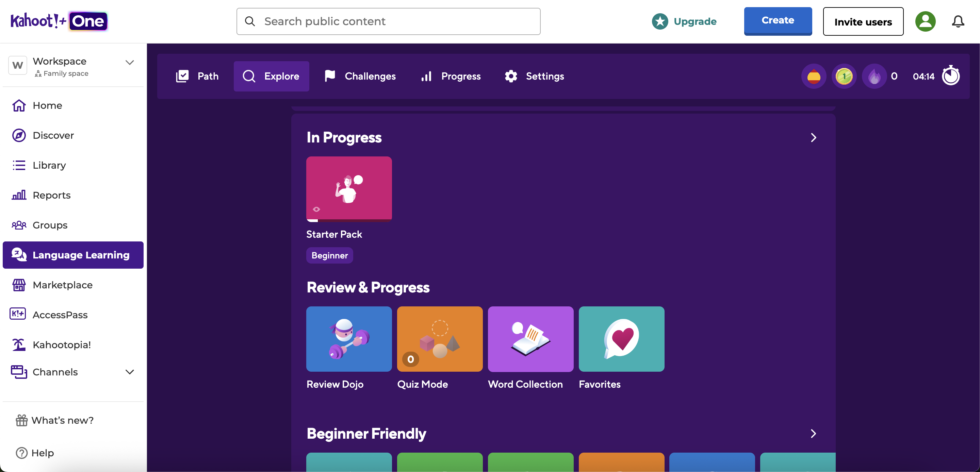Click the streak count 0
Viewport: 980px width, 472px height.
[x=894, y=77]
